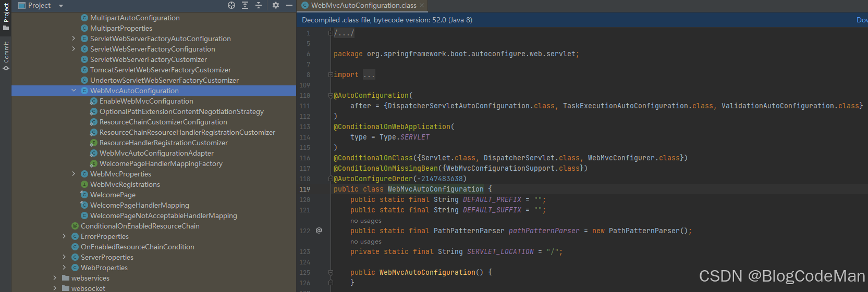Toggle the Project tool window sidebar button
Viewport: 868px width, 292px height.
coord(6,16)
